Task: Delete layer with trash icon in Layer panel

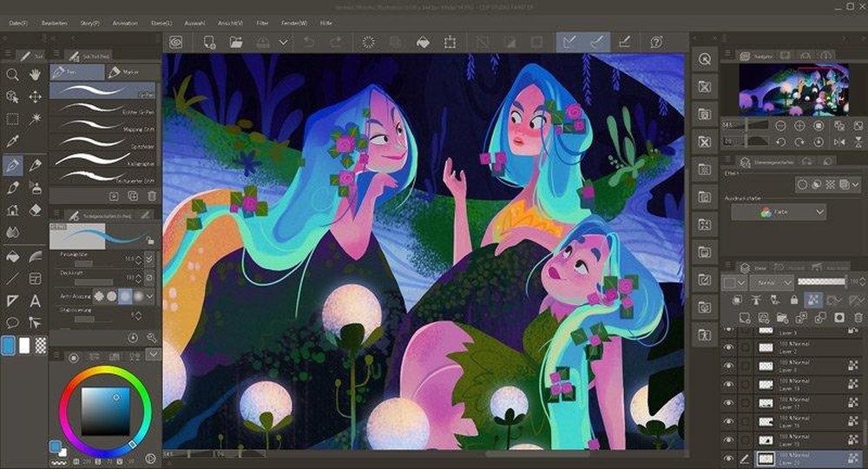Action: tap(858, 318)
